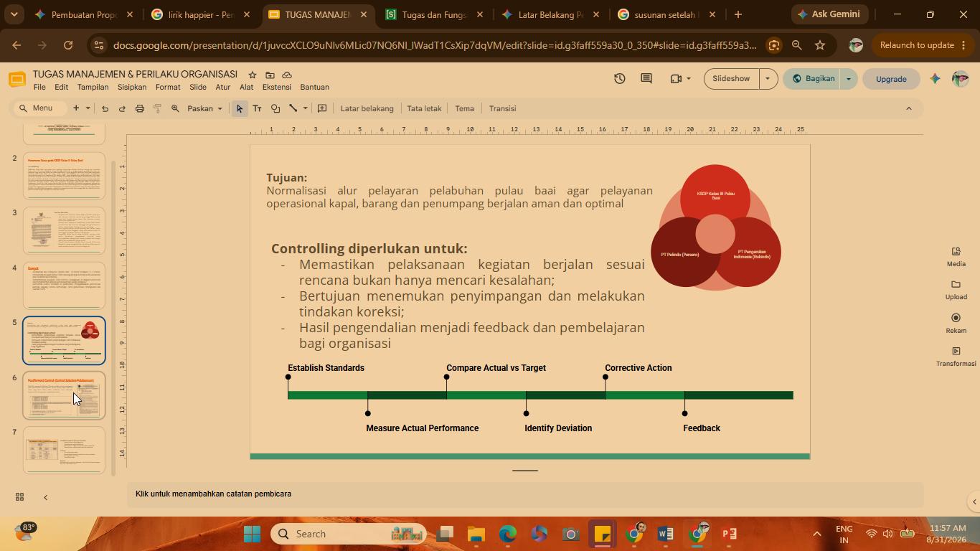
Task: Switch to grid view
Action: click(x=20, y=496)
